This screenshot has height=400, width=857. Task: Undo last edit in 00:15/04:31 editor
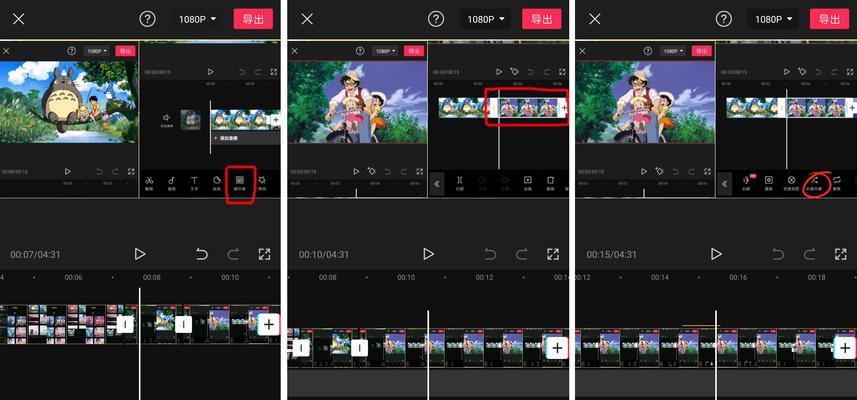pyautogui.click(x=779, y=254)
